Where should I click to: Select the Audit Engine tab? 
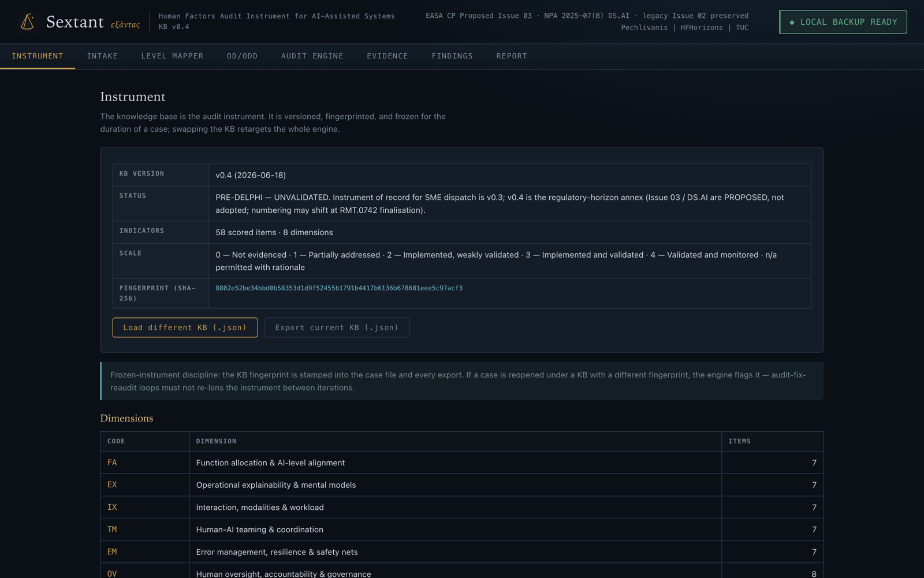312,56
